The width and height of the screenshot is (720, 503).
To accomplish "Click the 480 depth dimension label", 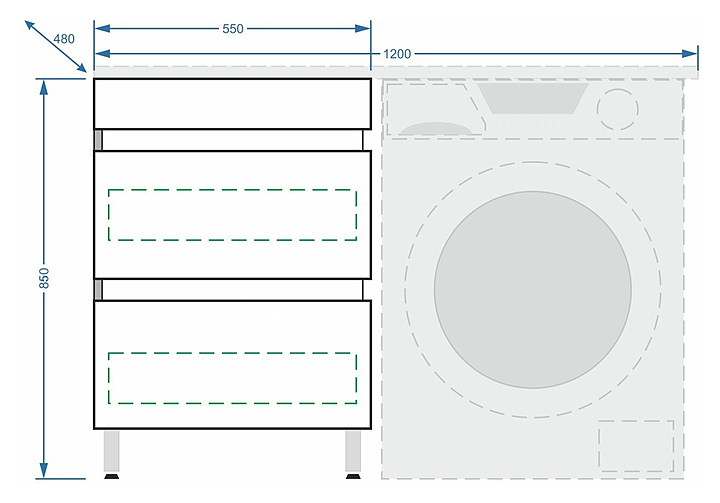I will (x=64, y=39).
